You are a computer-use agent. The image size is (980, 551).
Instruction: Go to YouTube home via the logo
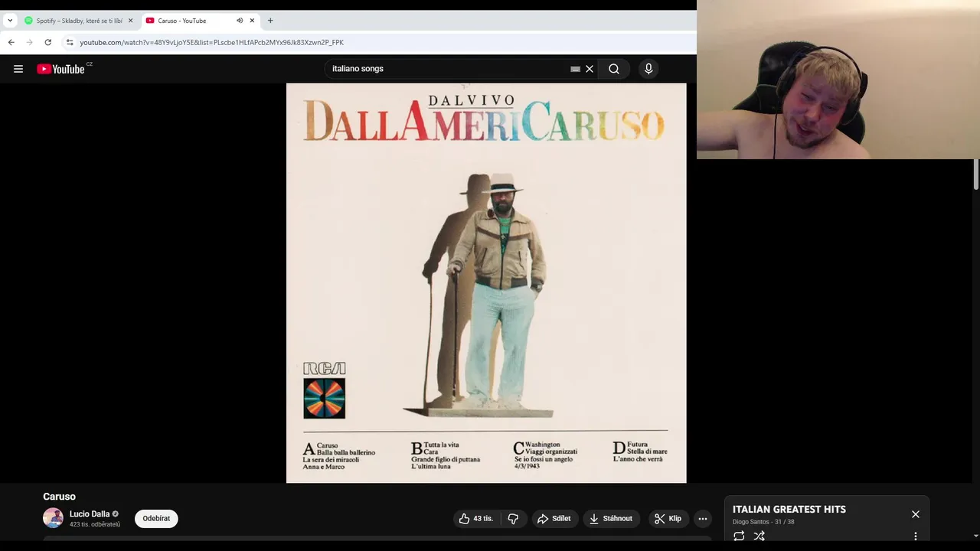click(60, 69)
